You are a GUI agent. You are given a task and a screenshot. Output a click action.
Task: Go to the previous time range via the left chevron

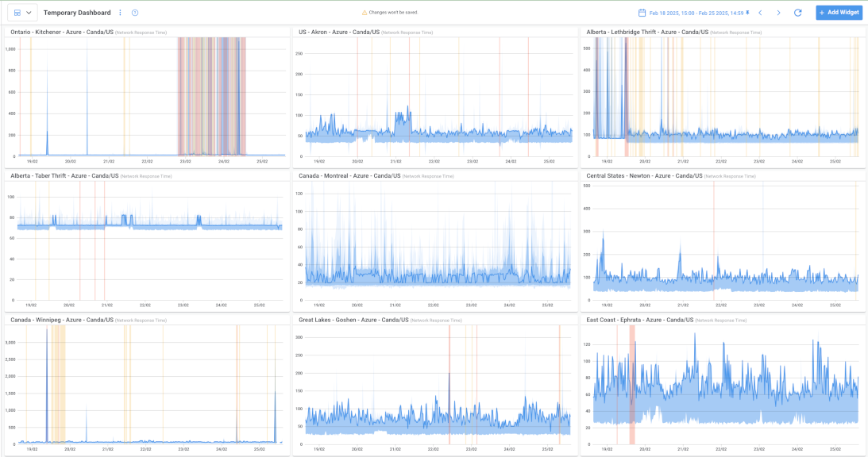coord(760,13)
